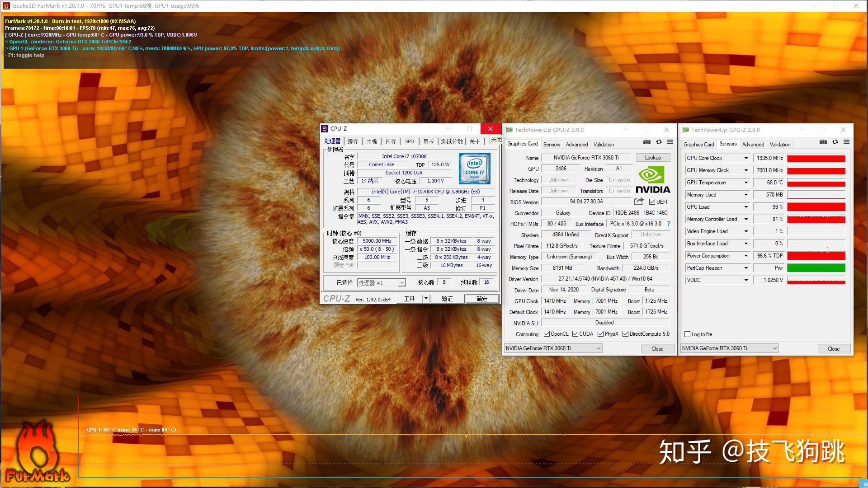The height and width of the screenshot is (488, 868).
Task: Click the BIOS share/export icon
Action: tap(639, 202)
